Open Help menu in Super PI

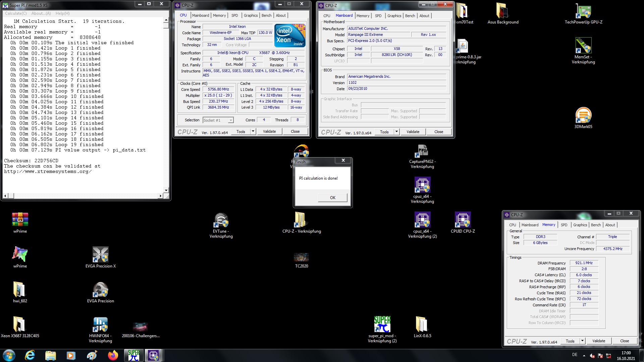(x=63, y=13)
